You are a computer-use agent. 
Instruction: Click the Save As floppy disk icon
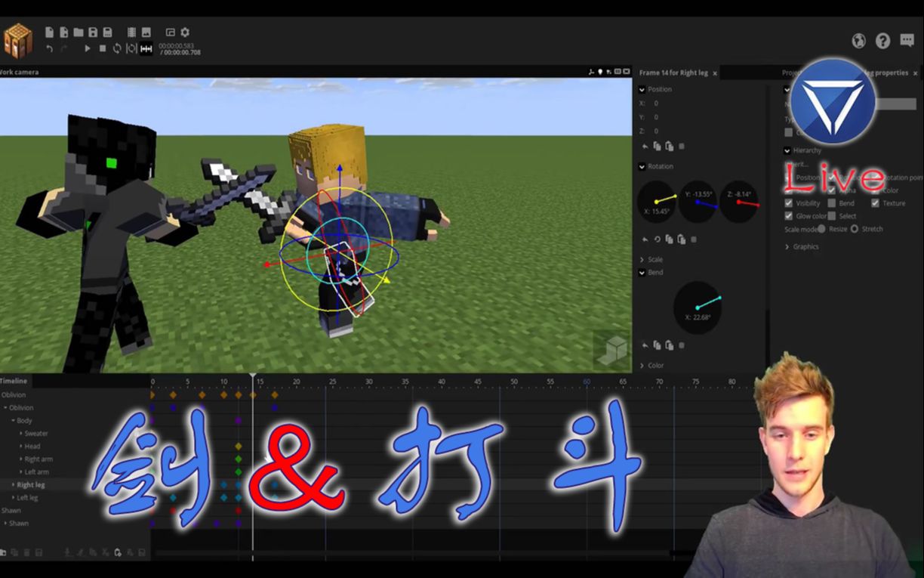(x=107, y=32)
